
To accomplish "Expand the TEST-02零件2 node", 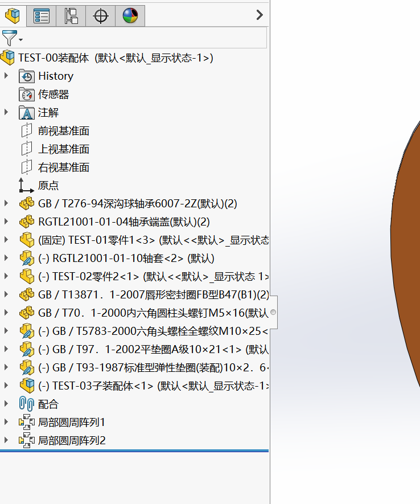I will 6,276.
